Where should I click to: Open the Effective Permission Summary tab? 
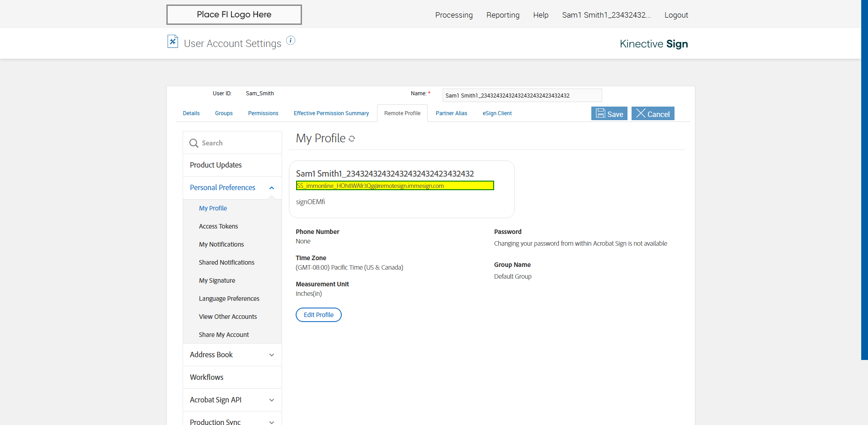point(331,113)
